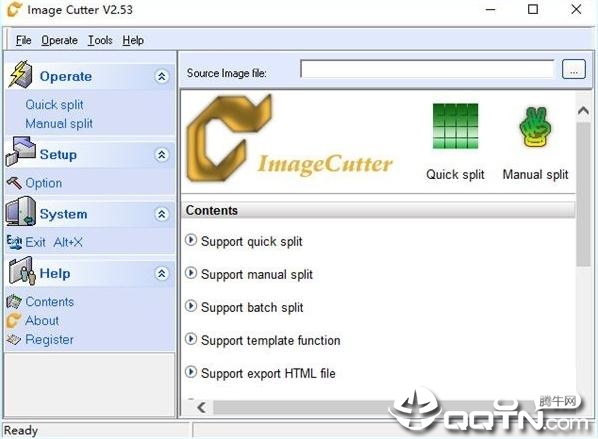598x439 pixels.
Task: Click Support quick split text
Action: pos(252,241)
